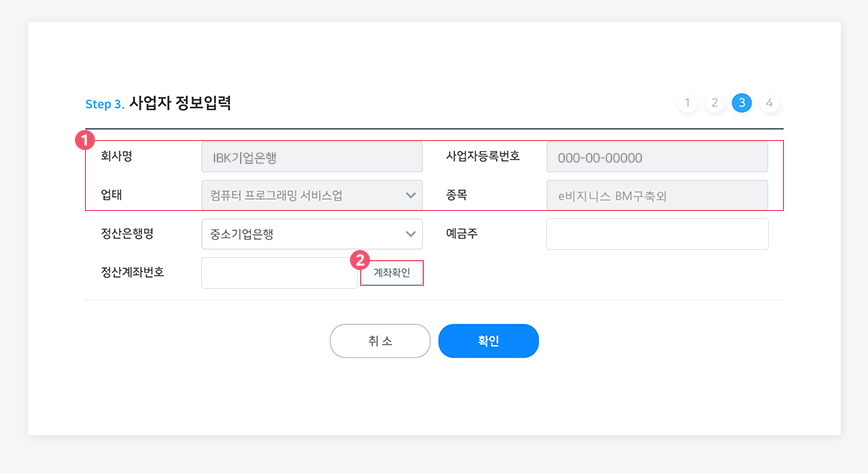The image size is (868, 473).
Task: Click step 1 indicator circle
Action: point(687,103)
